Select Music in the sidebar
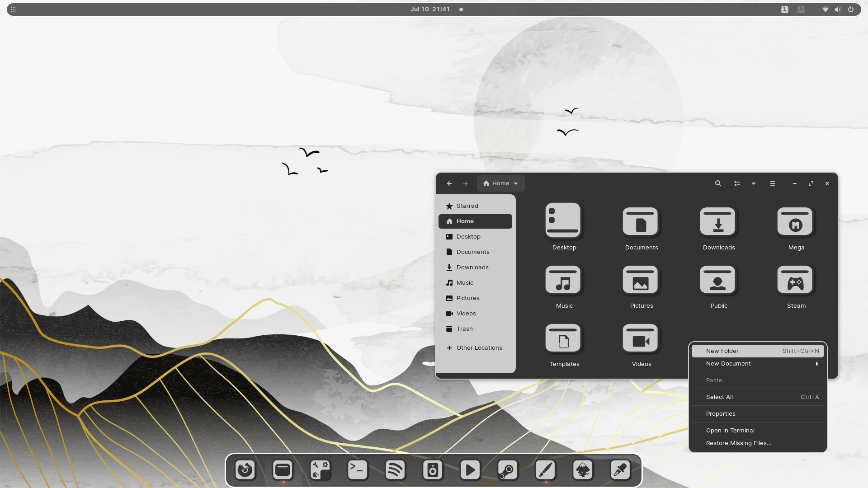868x488 pixels. pyautogui.click(x=475, y=283)
